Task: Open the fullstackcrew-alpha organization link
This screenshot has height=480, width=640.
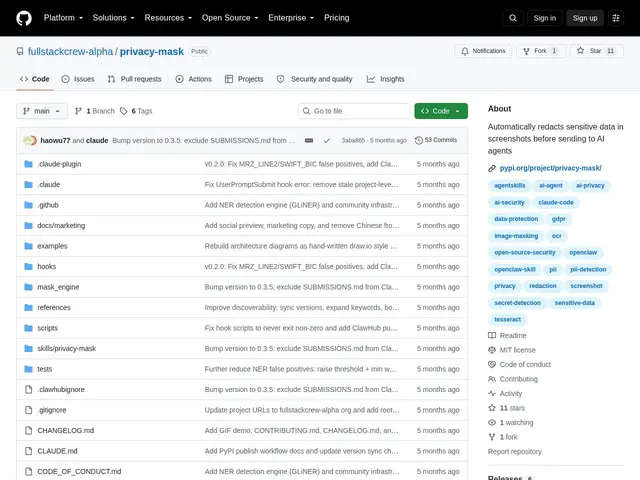Action: (70, 51)
